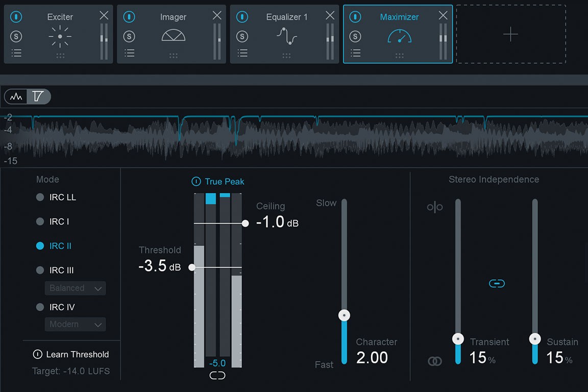Screen dimensions: 588x392
Task: Click the Threshold value readout
Action: click(x=160, y=265)
